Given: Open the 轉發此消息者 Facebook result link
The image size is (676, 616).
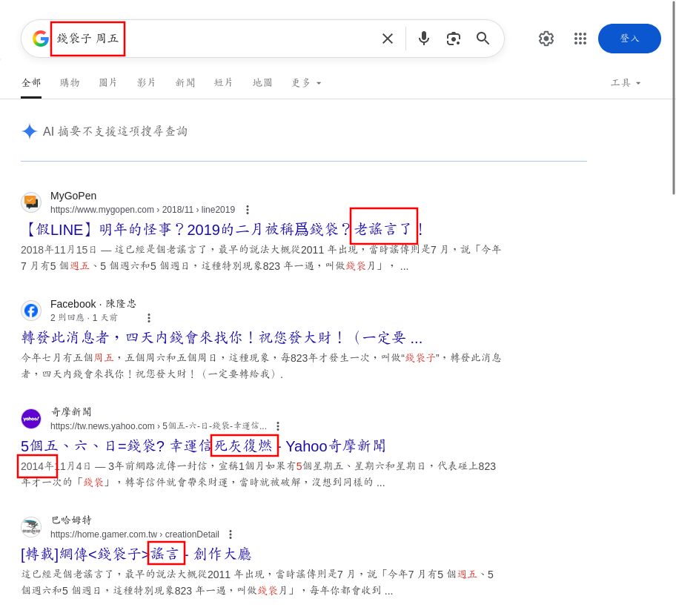Looking at the screenshot, I should pos(221,338).
